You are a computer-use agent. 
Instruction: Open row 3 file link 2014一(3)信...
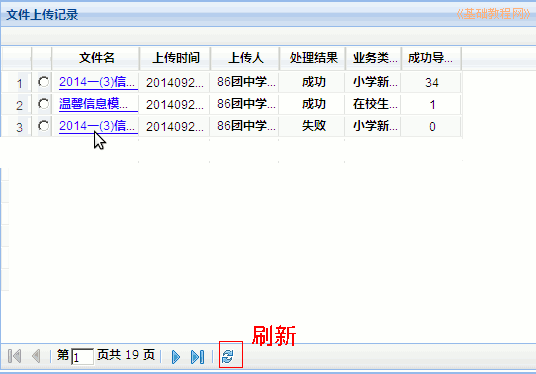[x=98, y=126]
